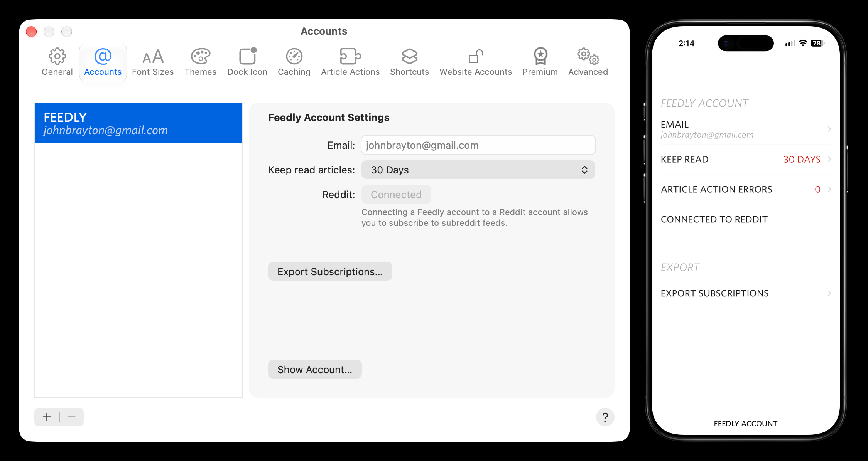Open the EMAIL row on iPhone

(746, 129)
